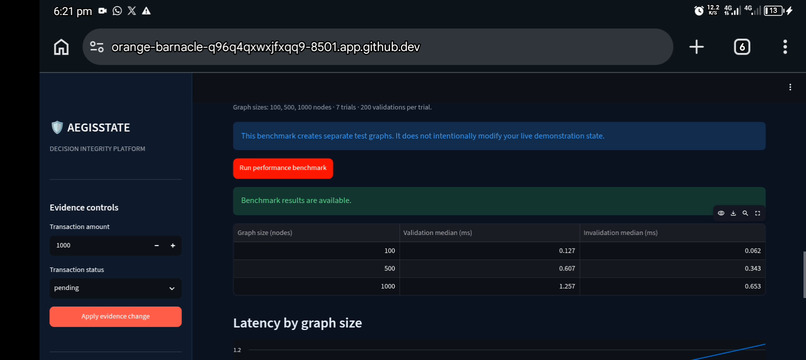Select invalidation median cell 0.343
Image resolution: width=806 pixels, height=360 pixels.
click(672, 268)
